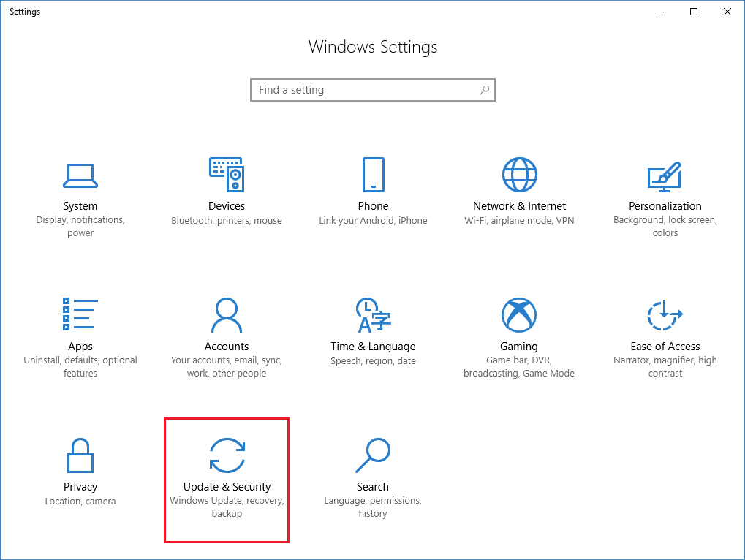Minimize the Settings window

pyautogui.click(x=660, y=12)
